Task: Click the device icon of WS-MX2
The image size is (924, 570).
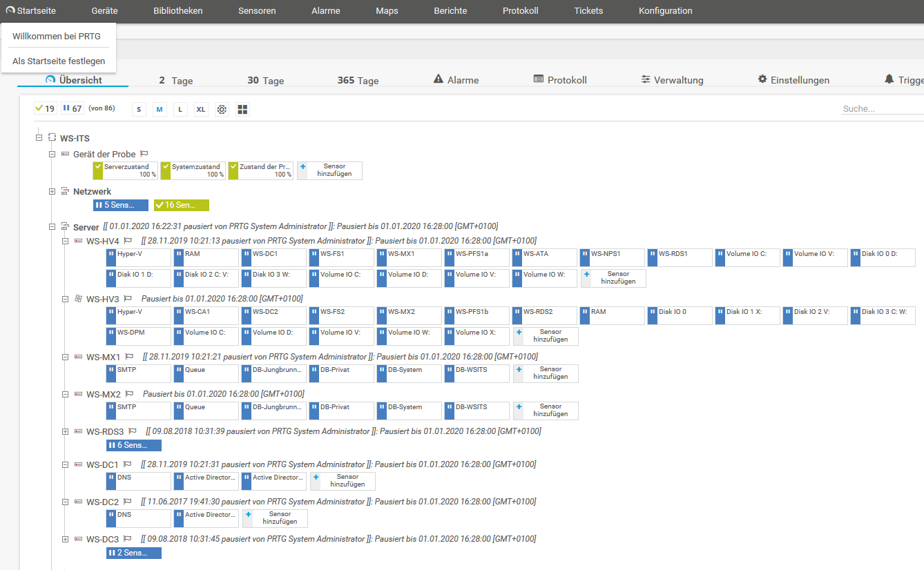Action: click(x=78, y=394)
